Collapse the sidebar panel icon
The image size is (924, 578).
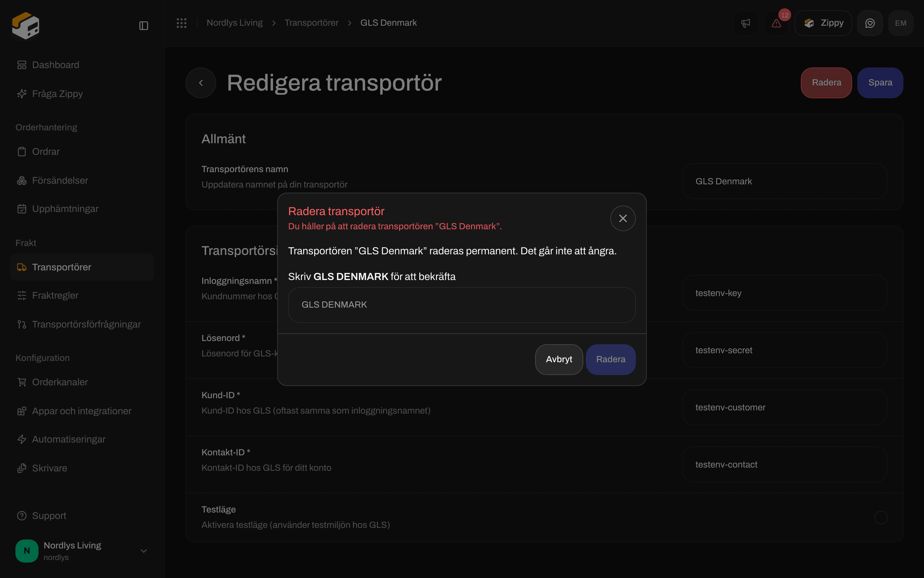pos(143,26)
